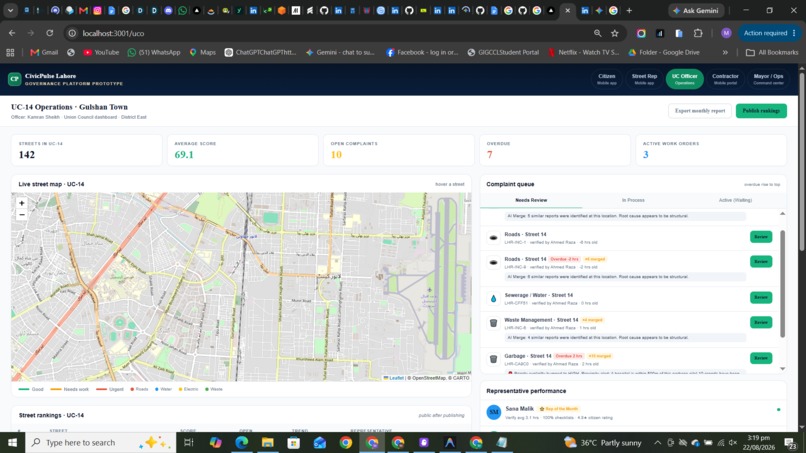
Task: Open the All Bookmarks folder
Action: [x=772, y=52]
